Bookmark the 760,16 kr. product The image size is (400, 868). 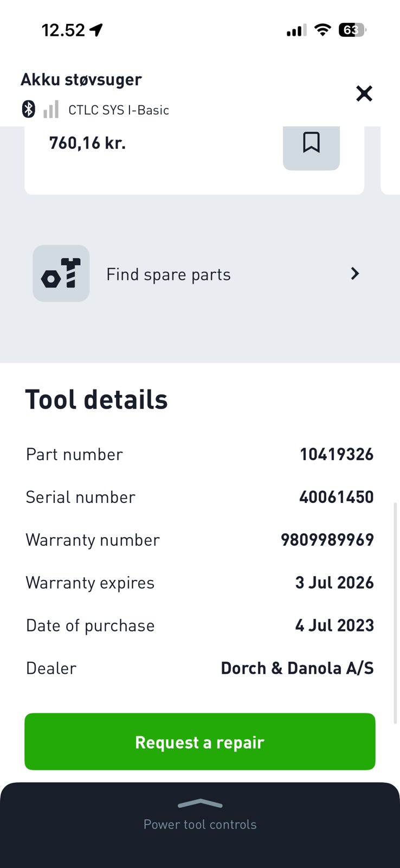click(311, 143)
